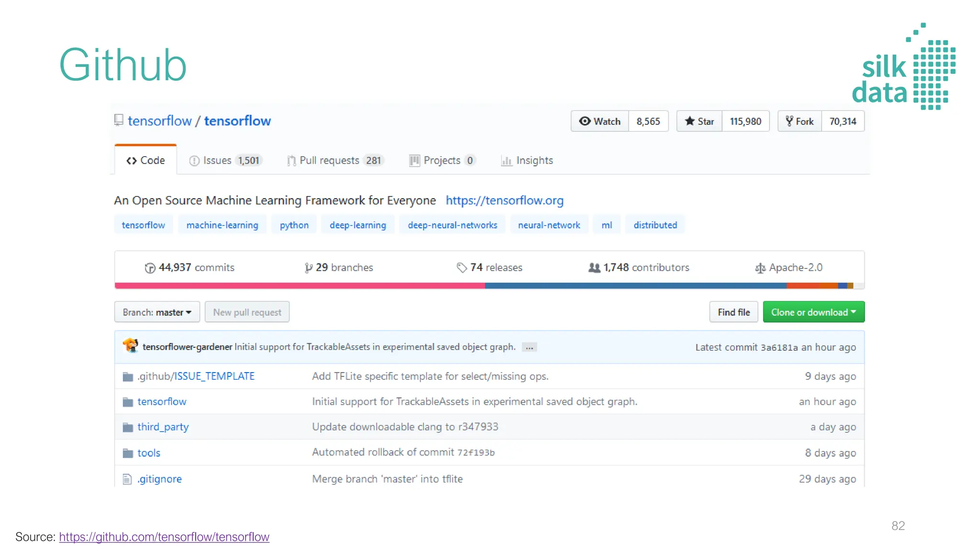Open latest commit hash 3a6181a
The height and width of the screenshot is (551, 980).
[x=779, y=347]
